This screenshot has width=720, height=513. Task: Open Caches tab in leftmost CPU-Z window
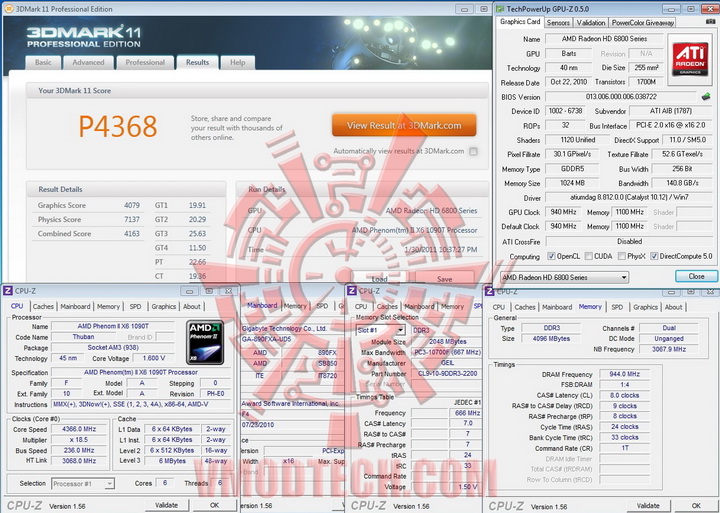43,306
